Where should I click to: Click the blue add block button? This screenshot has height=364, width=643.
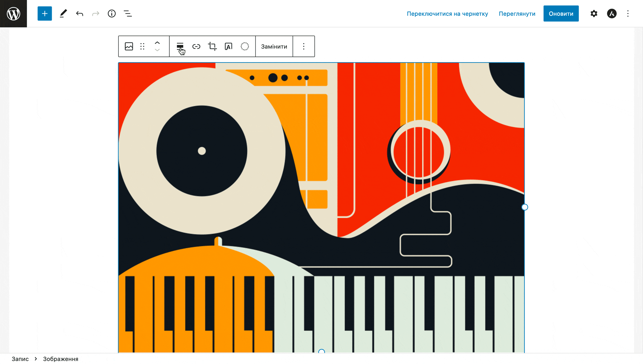(x=45, y=13)
